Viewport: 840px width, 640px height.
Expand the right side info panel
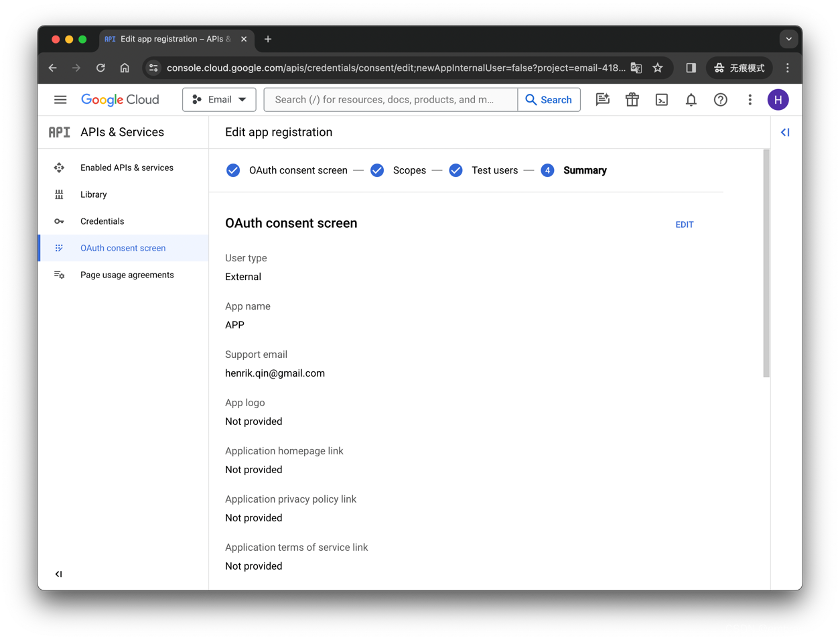pyautogui.click(x=785, y=132)
